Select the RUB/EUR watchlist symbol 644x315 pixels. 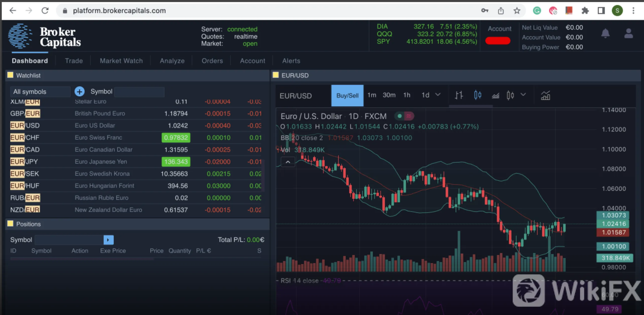coord(25,198)
